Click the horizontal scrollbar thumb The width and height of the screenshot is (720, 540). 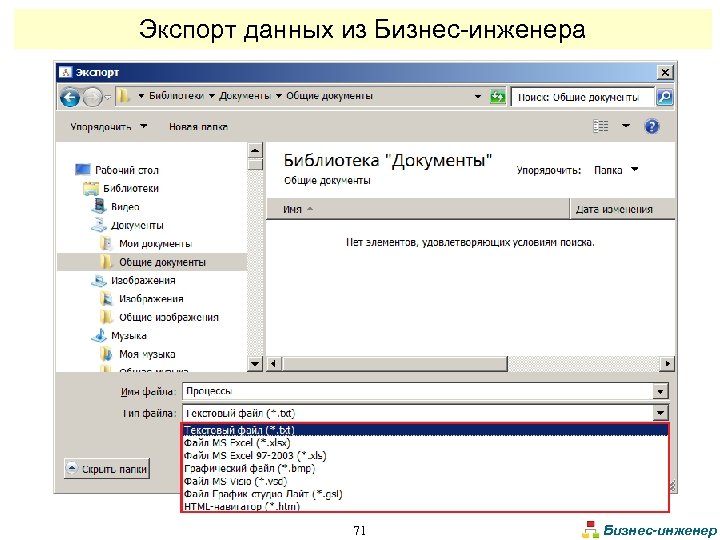pos(395,364)
